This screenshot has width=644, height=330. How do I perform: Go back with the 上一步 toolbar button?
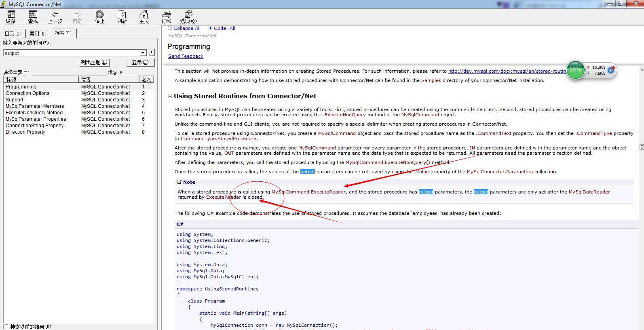55,17
